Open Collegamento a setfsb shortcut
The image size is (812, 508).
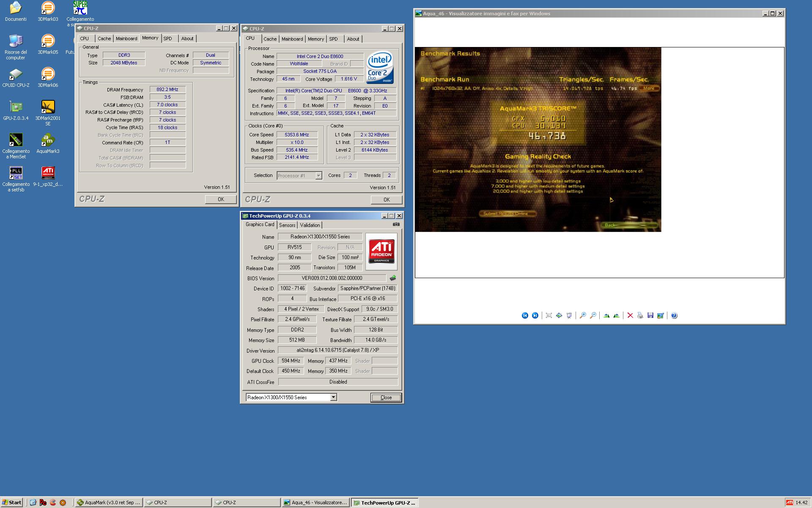(x=16, y=179)
